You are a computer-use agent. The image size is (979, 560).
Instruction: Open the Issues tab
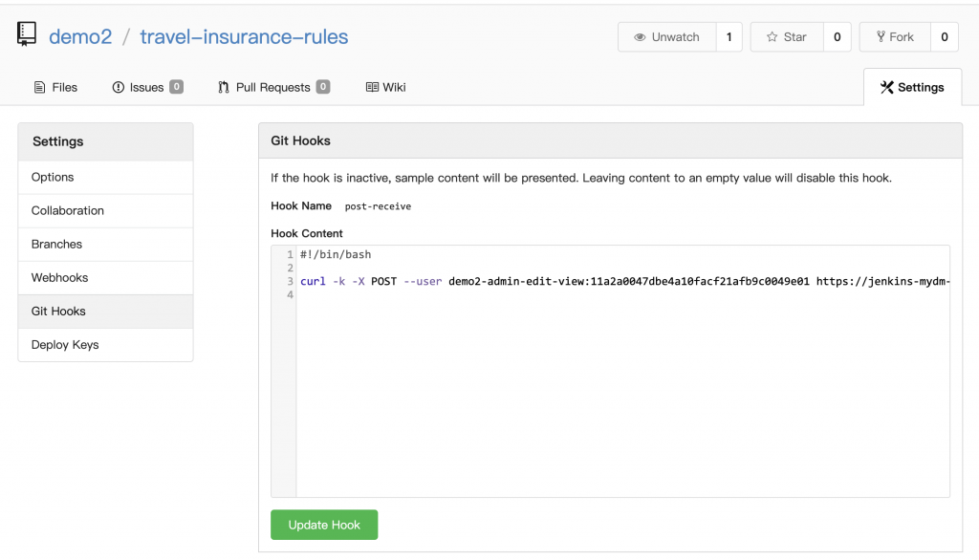(147, 87)
